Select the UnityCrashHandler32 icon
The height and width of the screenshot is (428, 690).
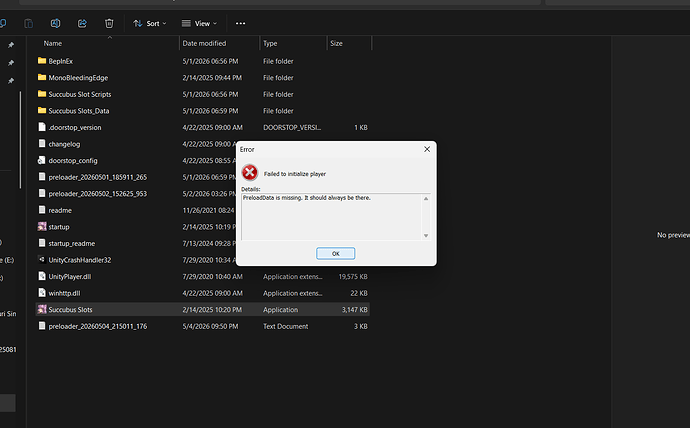click(42, 260)
